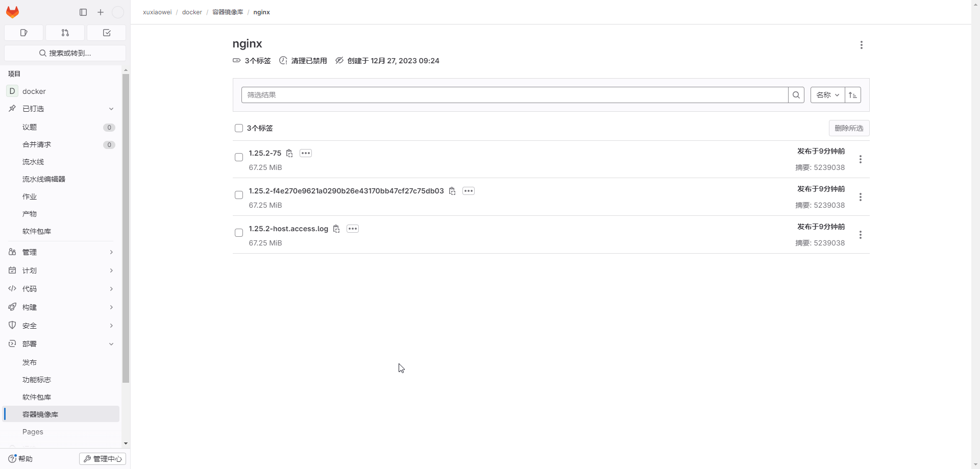Click the 搜索或转到 search box
The height and width of the screenshot is (469, 980).
[65, 53]
